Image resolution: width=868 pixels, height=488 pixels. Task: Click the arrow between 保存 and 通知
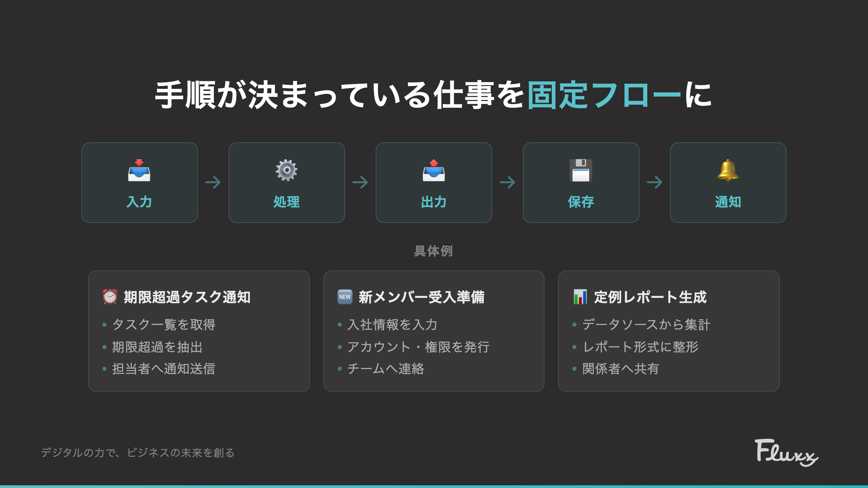click(x=654, y=182)
